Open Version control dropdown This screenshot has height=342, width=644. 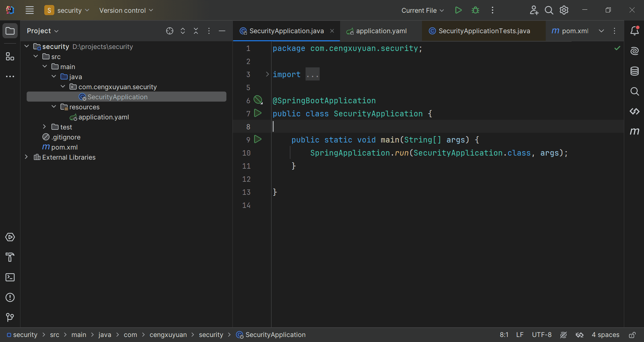(x=126, y=10)
